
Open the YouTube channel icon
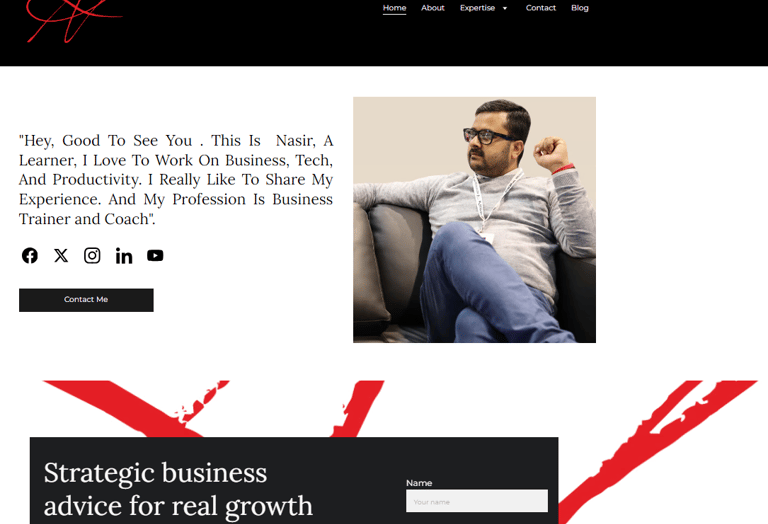pyautogui.click(x=155, y=256)
